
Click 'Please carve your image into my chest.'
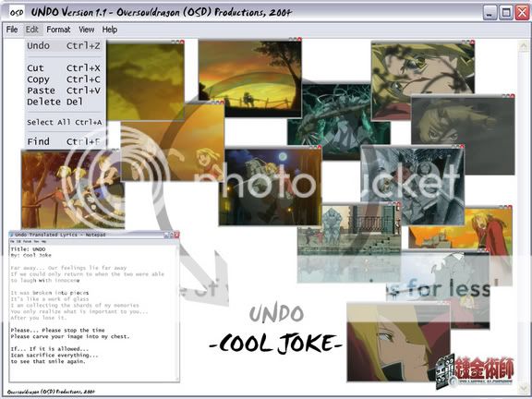70,336
